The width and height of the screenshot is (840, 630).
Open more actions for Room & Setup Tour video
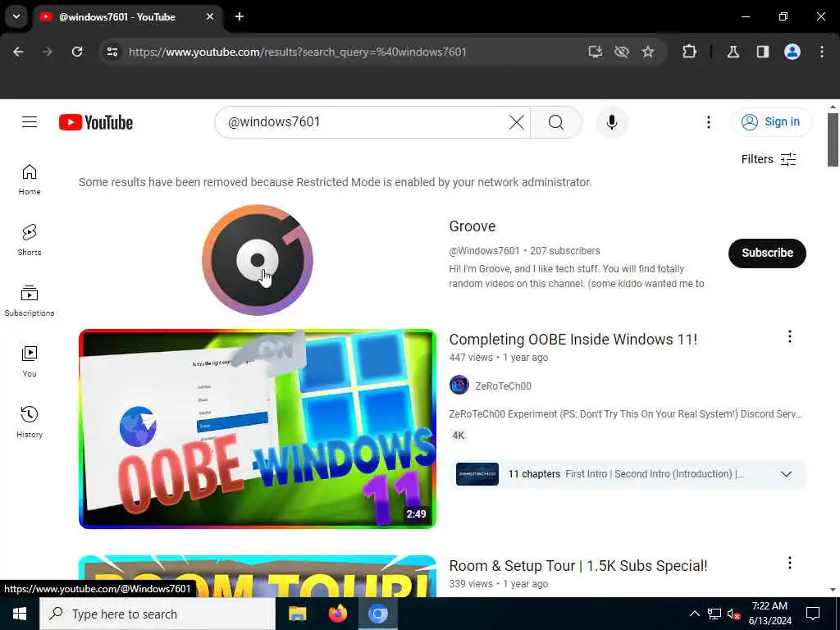790,563
